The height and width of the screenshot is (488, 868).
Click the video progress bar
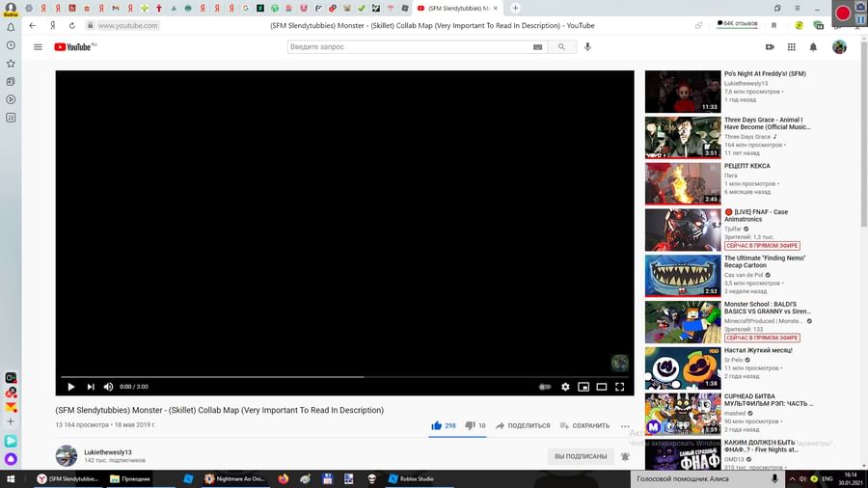pos(344,377)
